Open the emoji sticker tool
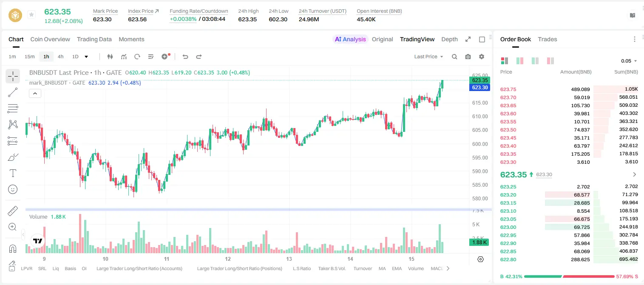 tap(13, 189)
